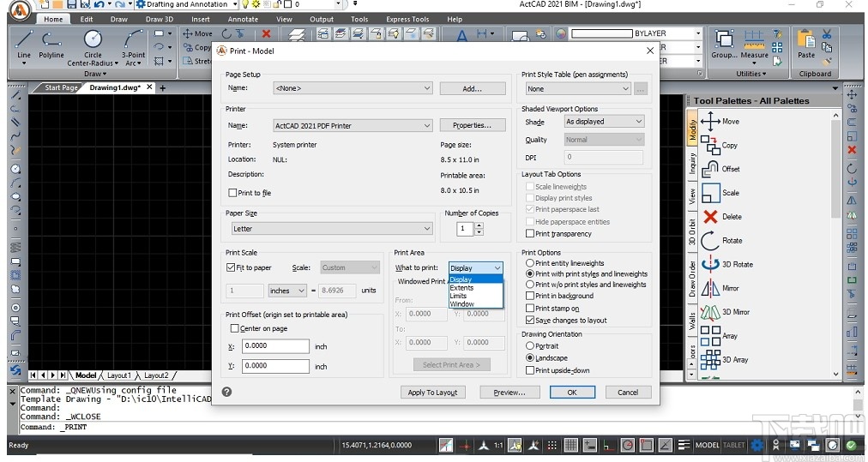The image size is (868, 462).
Task: Select the Circle Center-Radius tool
Action: [93, 47]
